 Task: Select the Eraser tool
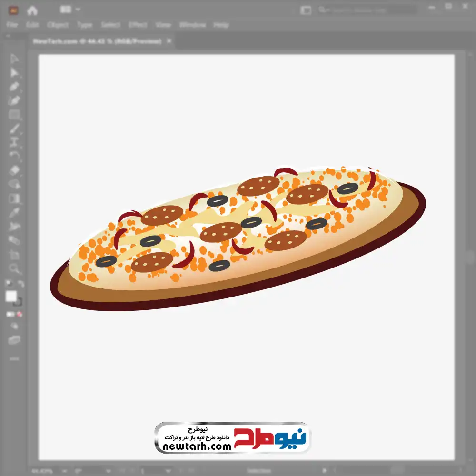[x=14, y=170]
